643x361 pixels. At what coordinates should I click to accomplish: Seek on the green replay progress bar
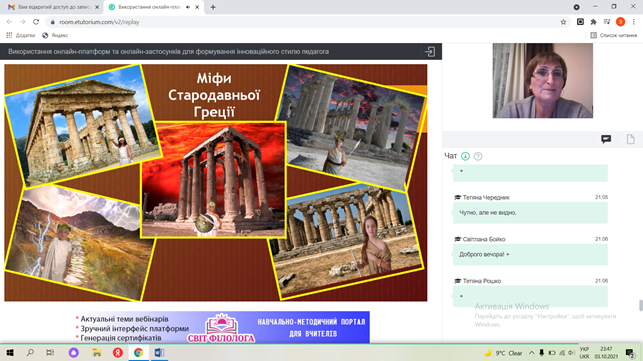tap(289, 344)
